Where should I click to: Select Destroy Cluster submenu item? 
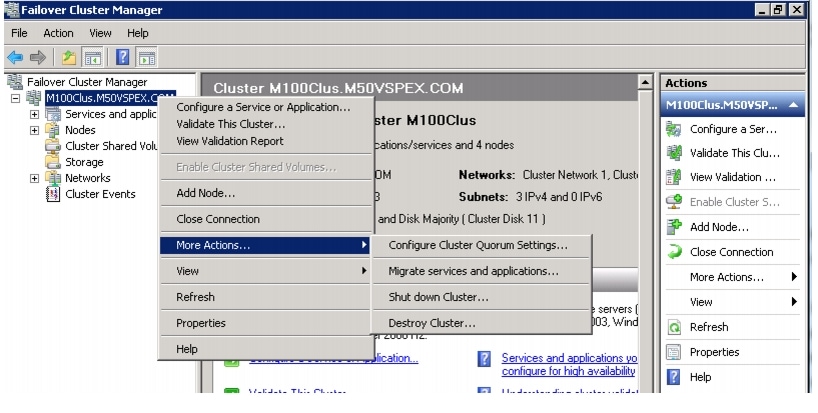(x=481, y=323)
